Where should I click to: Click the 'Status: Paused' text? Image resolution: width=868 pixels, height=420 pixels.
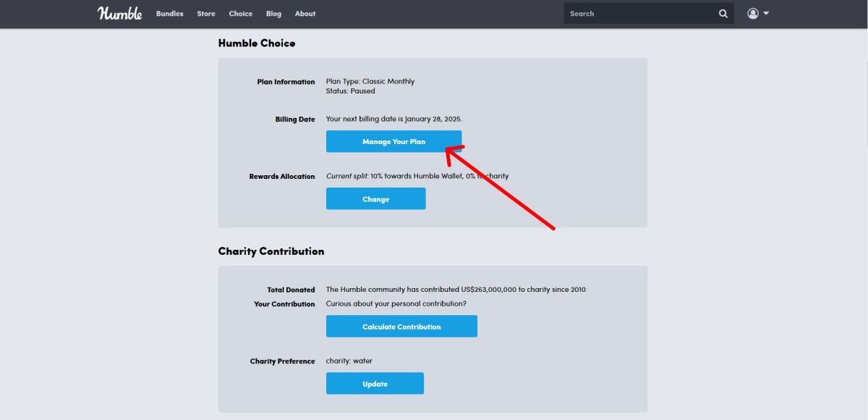pos(351,91)
